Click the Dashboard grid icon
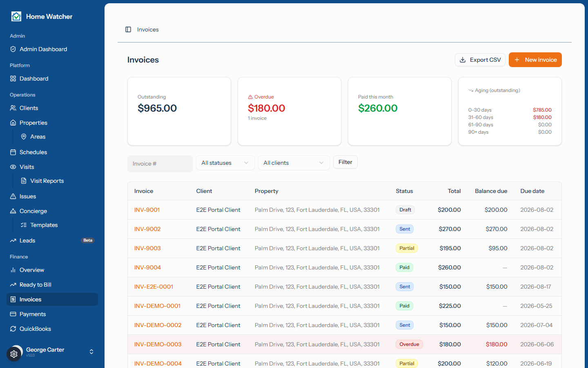The width and height of the screenshot is (588, 368). (x=13, y=79)
